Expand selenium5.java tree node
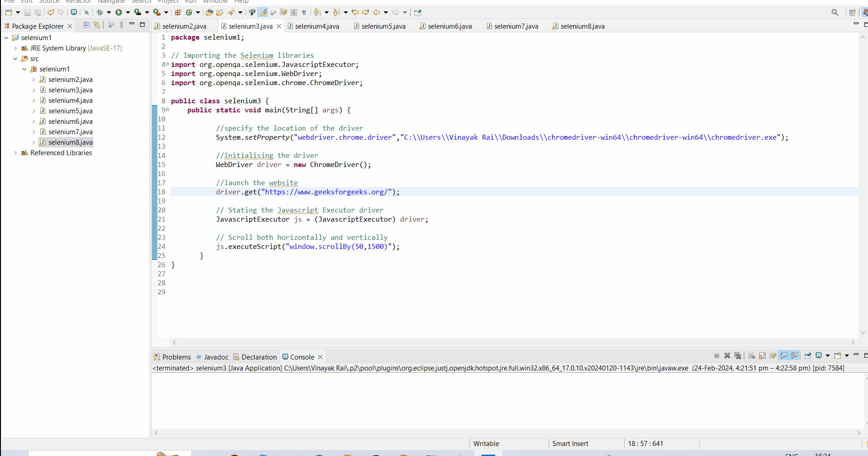 pos(34,111)
